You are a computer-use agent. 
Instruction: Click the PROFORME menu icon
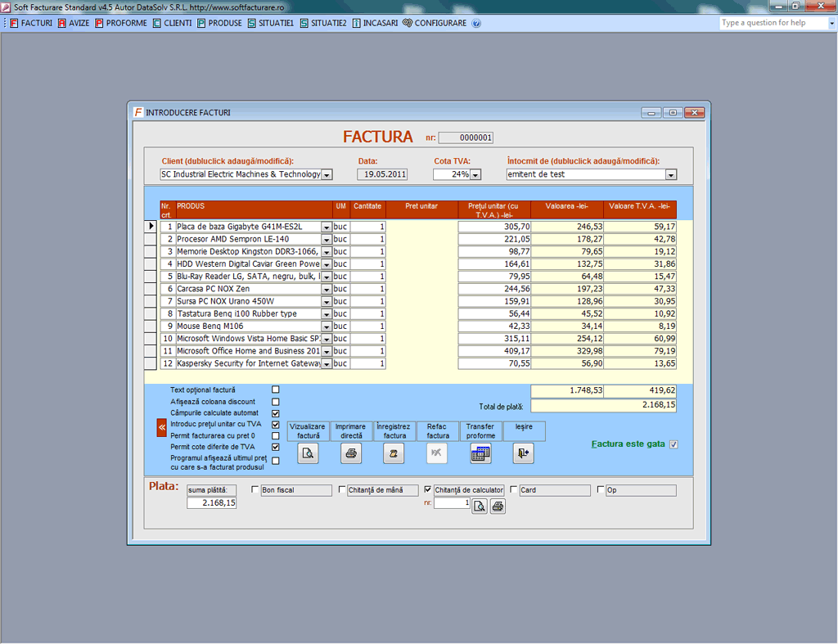(99, 24)
